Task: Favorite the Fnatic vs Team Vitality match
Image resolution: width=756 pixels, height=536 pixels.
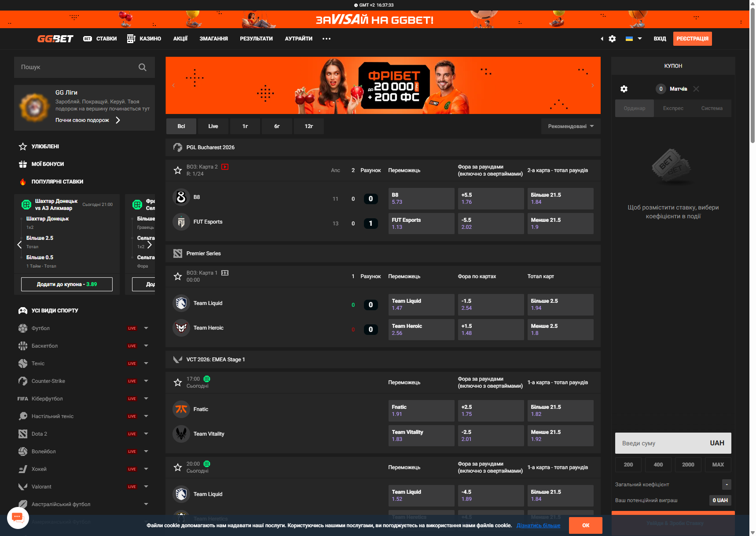Action: [178, 382]
